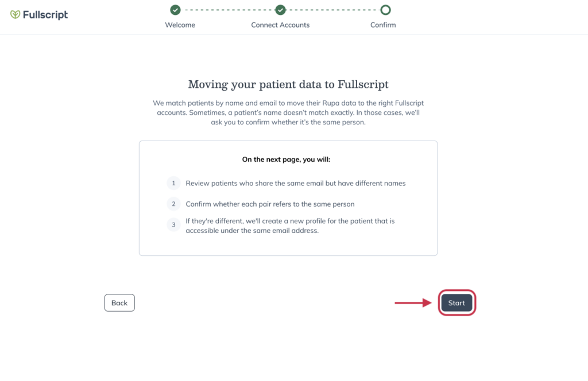
Task: Click the numbered badge 2 in the list
Action: tap(173, 204)
